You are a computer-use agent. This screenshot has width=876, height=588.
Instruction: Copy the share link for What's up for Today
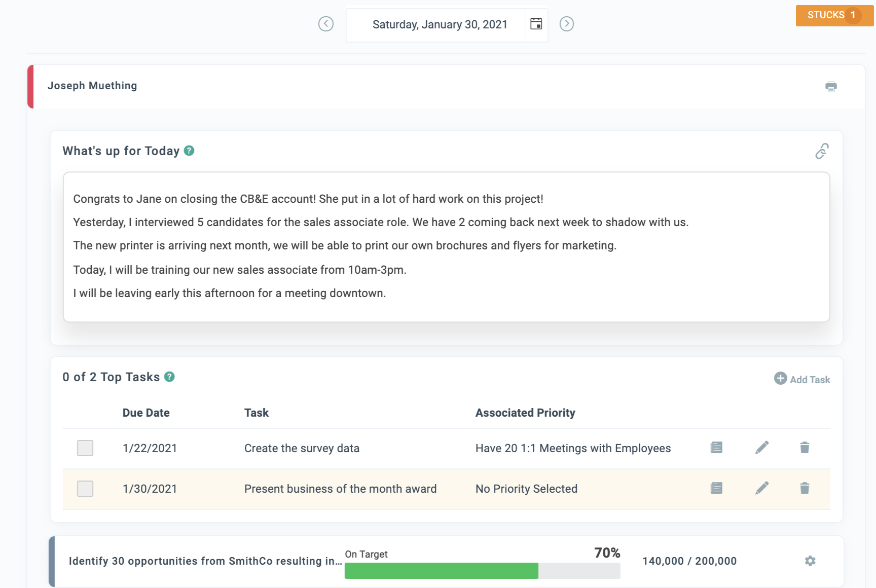tap(822, 151)
